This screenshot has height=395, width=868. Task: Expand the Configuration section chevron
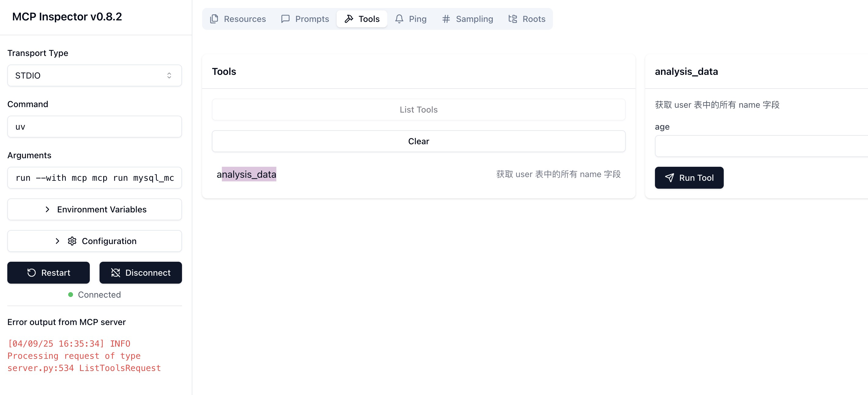pyautogui.click(x=57, y=241)
